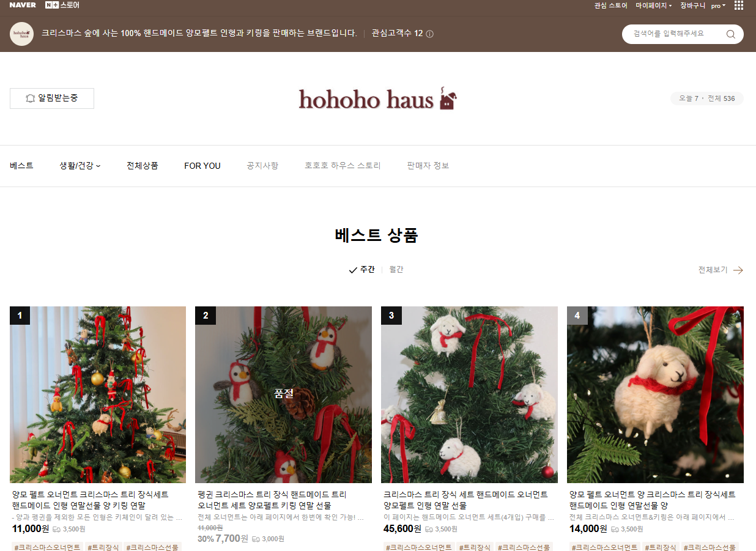Click the hohoho haus round profile logo
The image size is (756, 551).
pos(21,34)
